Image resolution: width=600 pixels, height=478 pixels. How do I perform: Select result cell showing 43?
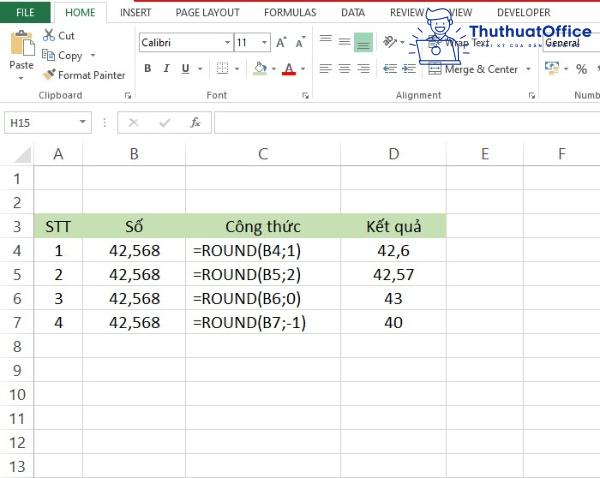(x=393, y=299)
